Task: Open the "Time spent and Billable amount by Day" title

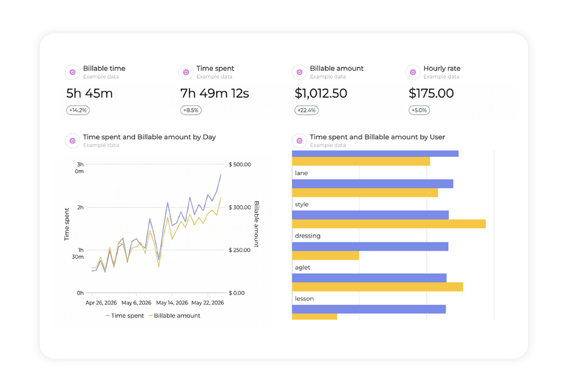Action: (149, 137)
